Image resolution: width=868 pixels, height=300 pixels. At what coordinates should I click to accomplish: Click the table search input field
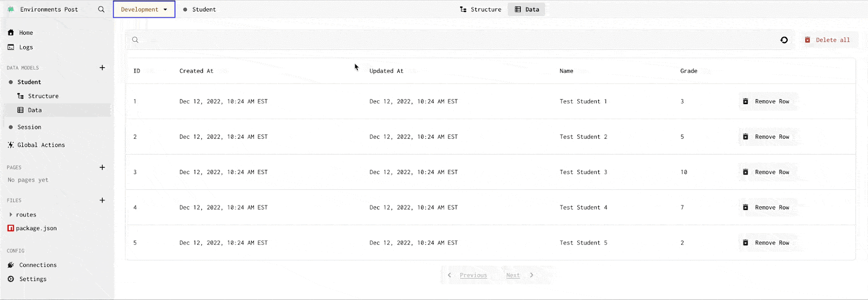[x=459, y=40]
